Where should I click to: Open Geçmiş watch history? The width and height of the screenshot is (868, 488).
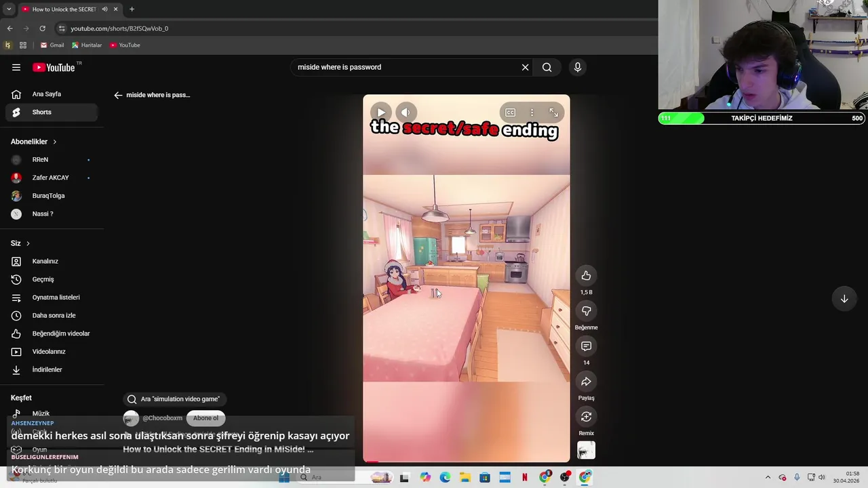coord(52,279)
